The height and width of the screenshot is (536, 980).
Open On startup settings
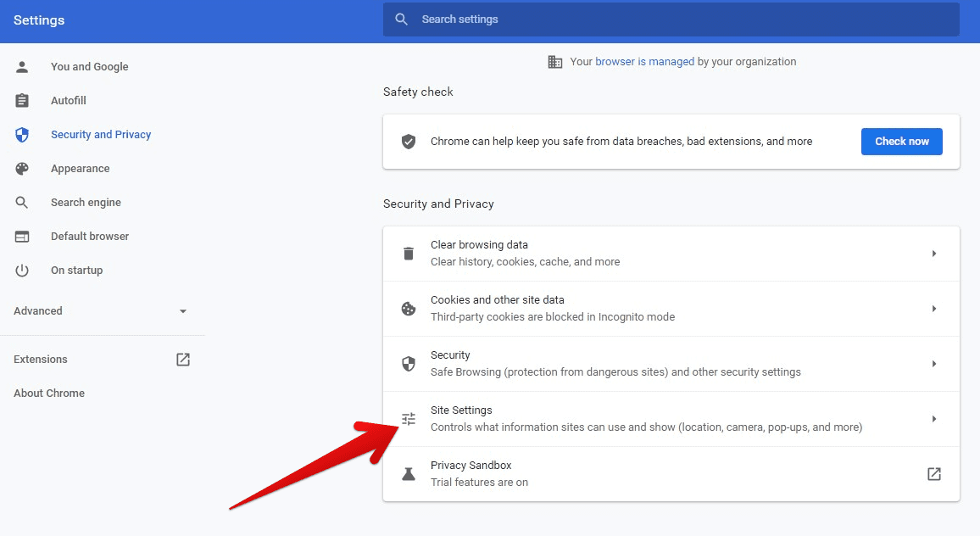click(x=76, y=271)
